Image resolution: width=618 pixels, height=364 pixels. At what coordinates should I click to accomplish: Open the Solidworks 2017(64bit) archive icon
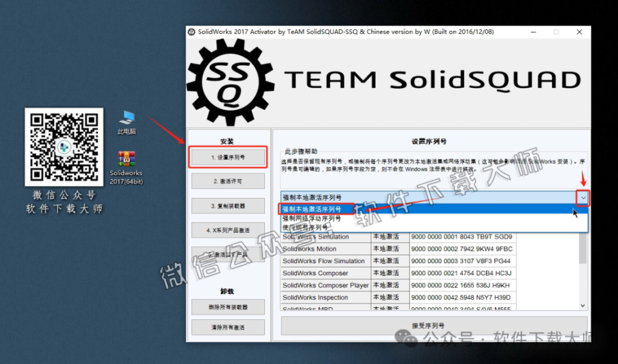point(126,160)
